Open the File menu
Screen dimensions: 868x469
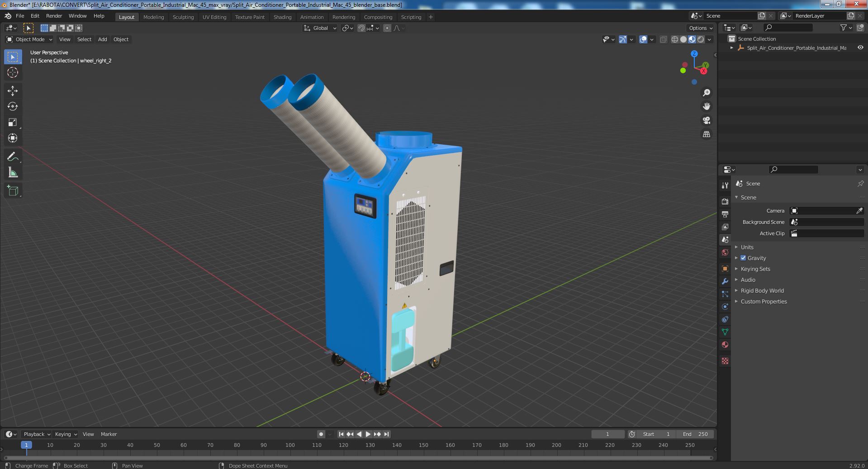pyautogui.click(x=20, y=16)
